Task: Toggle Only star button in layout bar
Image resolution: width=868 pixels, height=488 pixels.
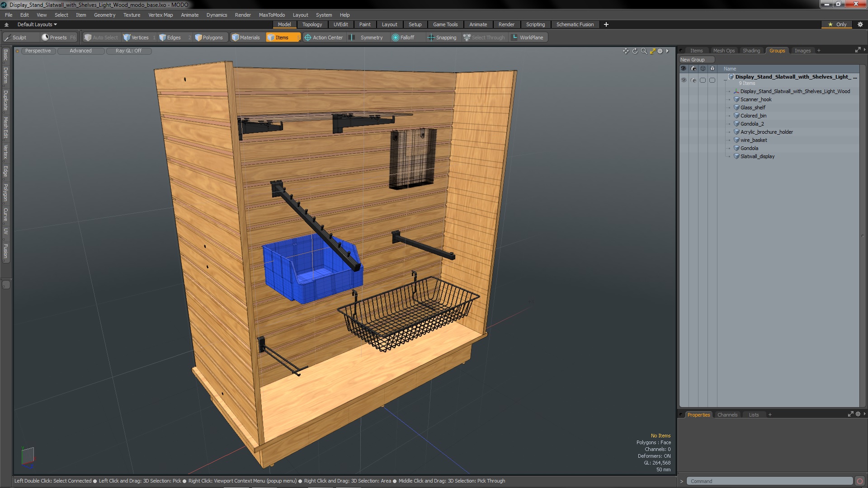Action: 837,24
